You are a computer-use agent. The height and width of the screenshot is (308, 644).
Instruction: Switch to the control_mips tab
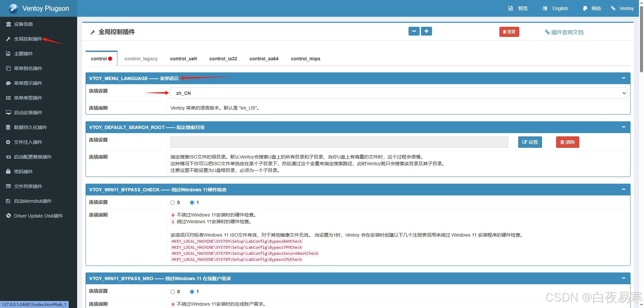305,59
